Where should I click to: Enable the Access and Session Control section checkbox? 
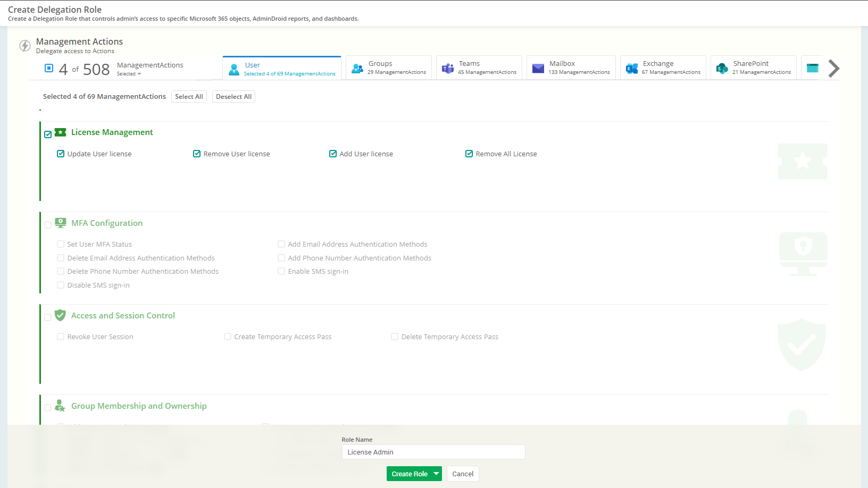point(48,318)
